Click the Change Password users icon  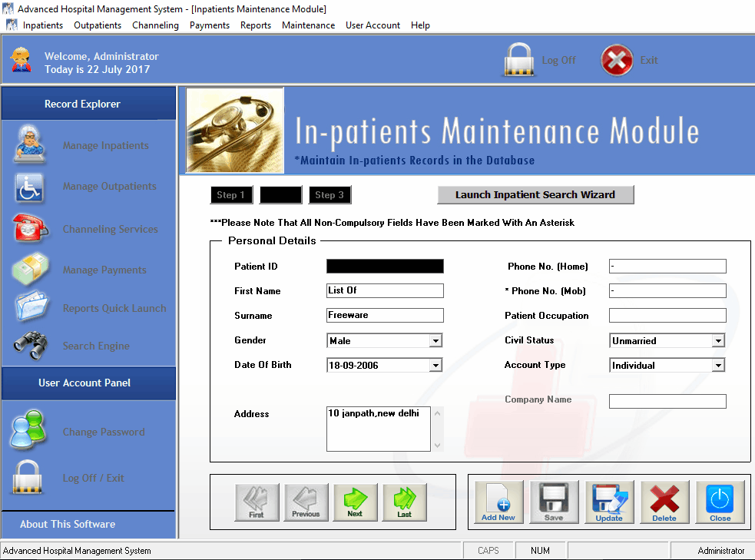pos(28,429)
